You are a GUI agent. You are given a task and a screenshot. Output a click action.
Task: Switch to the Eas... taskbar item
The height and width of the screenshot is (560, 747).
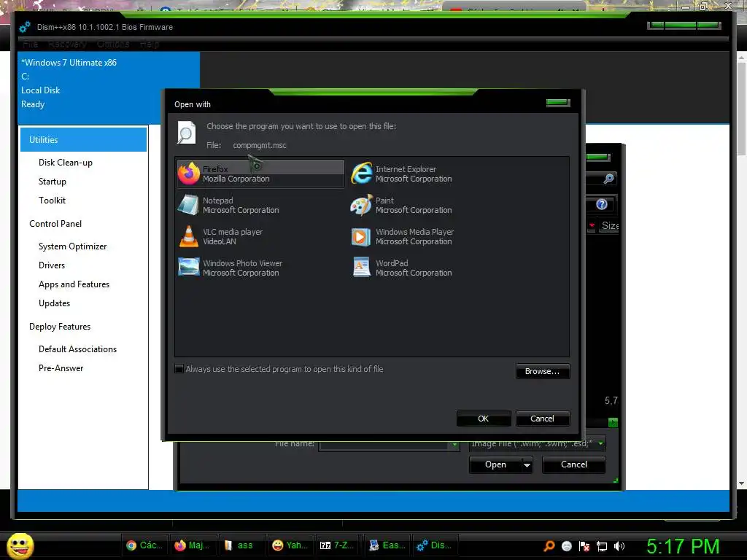387,545
